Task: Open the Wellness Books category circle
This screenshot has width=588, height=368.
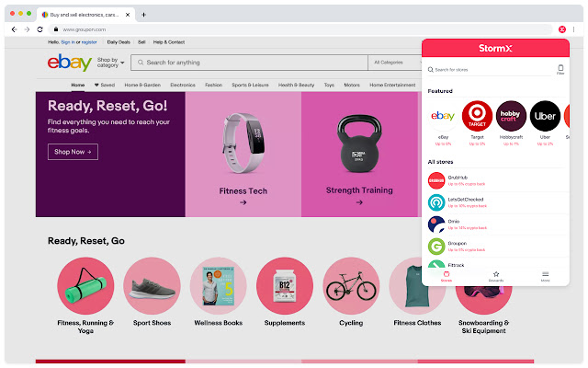Action: 219,286
